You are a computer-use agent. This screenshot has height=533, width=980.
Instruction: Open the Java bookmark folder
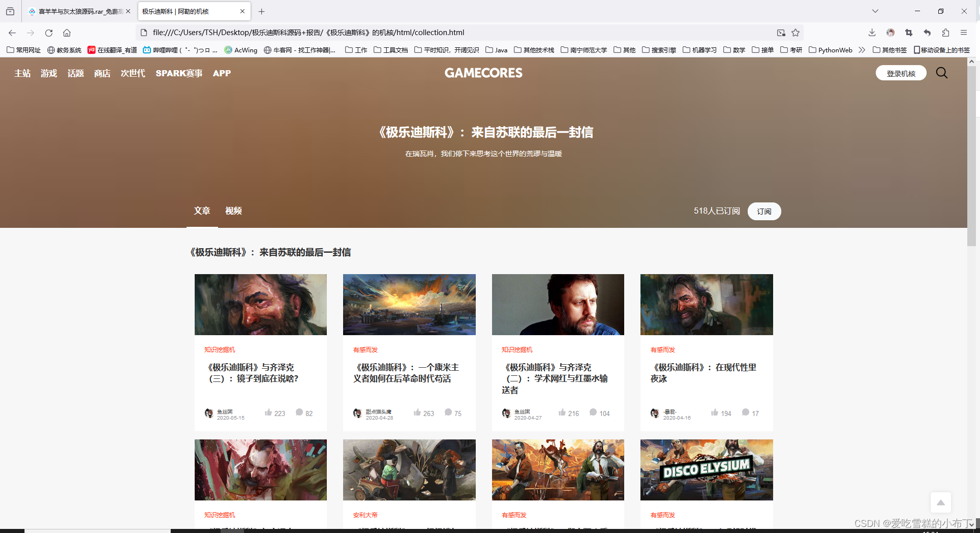pos(496,50)
